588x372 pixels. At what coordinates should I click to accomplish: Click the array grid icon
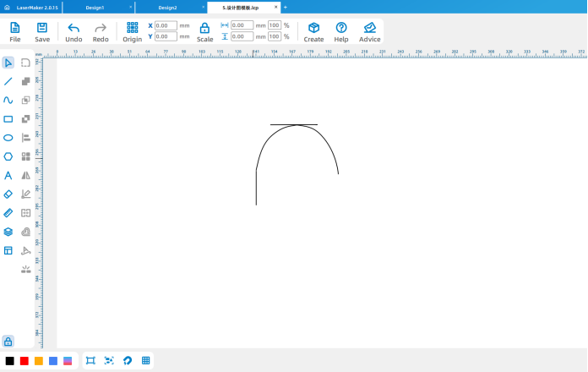coord(25,156)
